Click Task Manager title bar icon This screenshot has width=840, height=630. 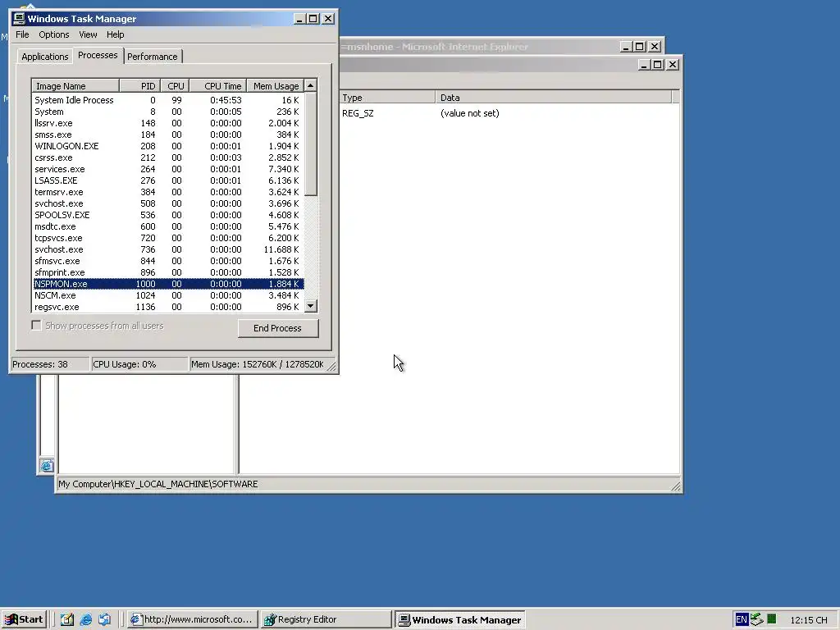click(x=19, y=18)
